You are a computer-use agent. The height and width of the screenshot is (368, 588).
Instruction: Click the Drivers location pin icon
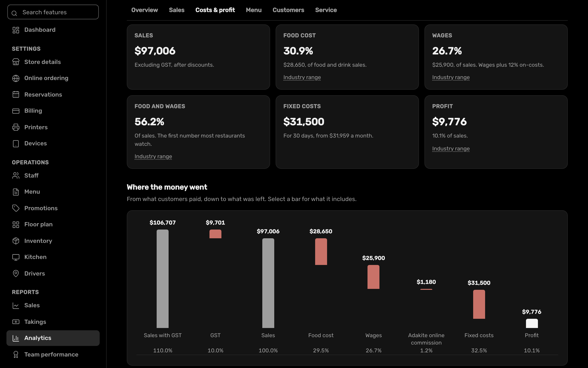tap(16, 273)
